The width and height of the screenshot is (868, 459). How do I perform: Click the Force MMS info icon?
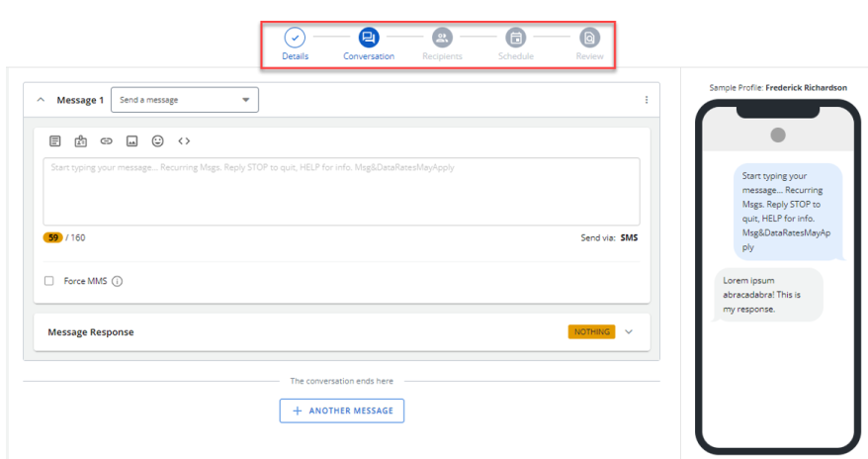[118, 281]
